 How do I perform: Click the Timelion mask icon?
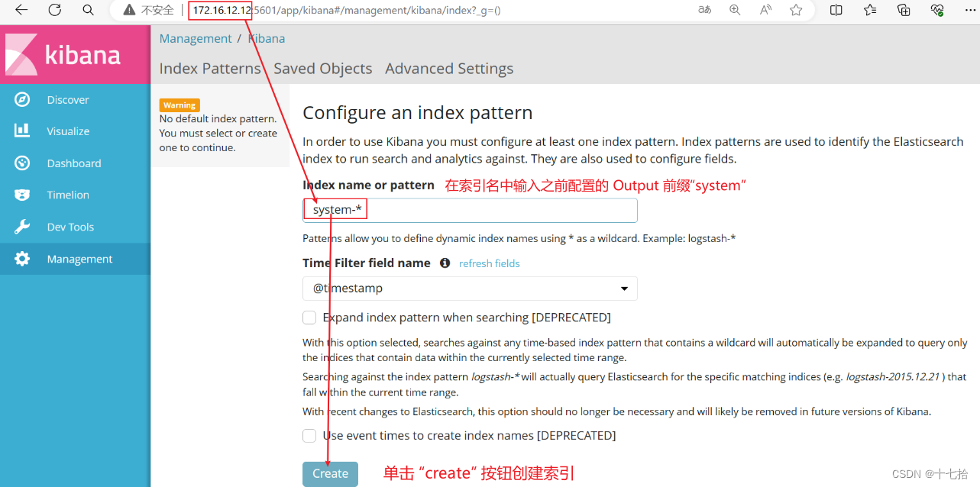pos(22,195)
